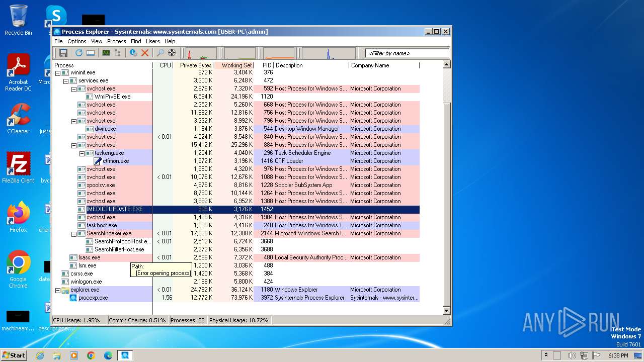Select the spoolsv.exe process row
This screenshot has width=644, height=362.
(x=236, y=185)
